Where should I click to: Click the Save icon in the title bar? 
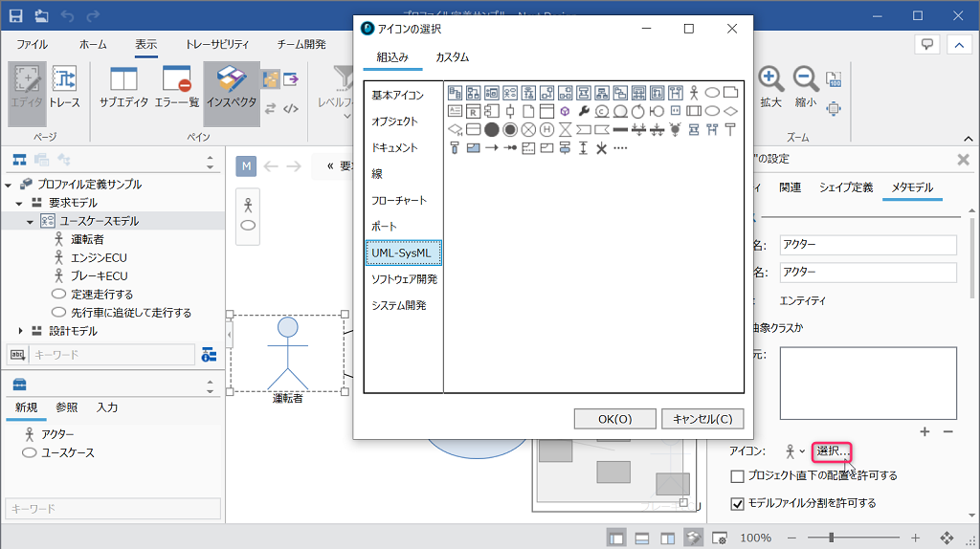coord(15,15)
